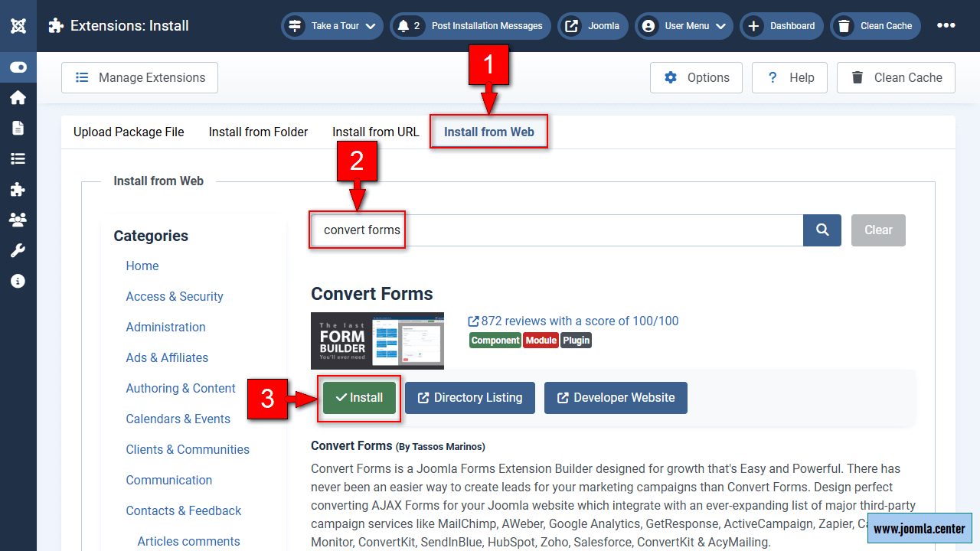Click the Categories heading
This screenshot has width=980, height=551.
(151, 236)
